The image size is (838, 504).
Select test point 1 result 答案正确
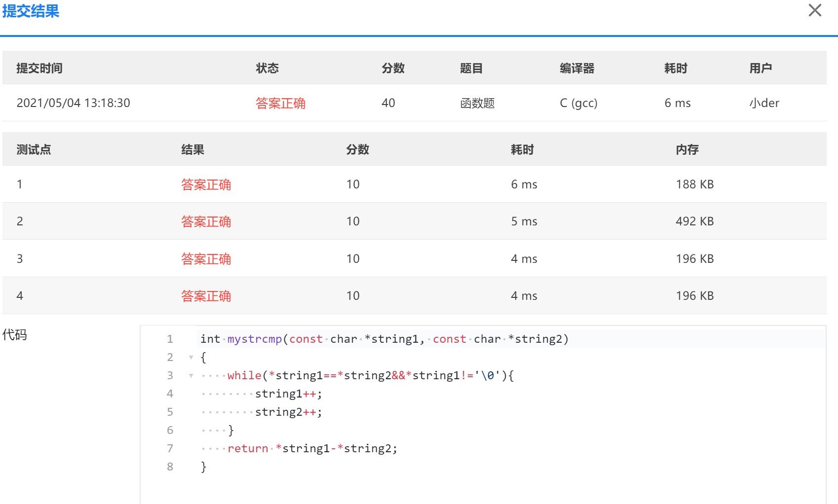pyautogui.click(x=206, y=184)
